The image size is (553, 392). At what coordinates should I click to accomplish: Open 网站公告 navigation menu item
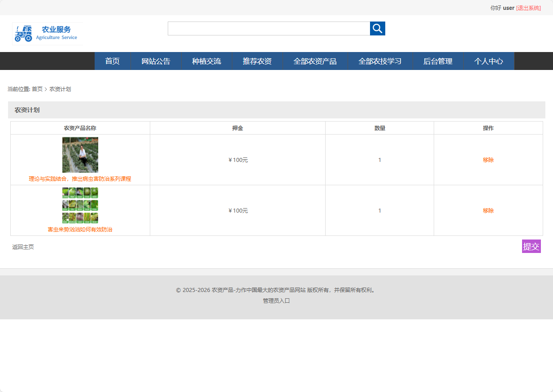pyautogui.click(x=156, y=61)
